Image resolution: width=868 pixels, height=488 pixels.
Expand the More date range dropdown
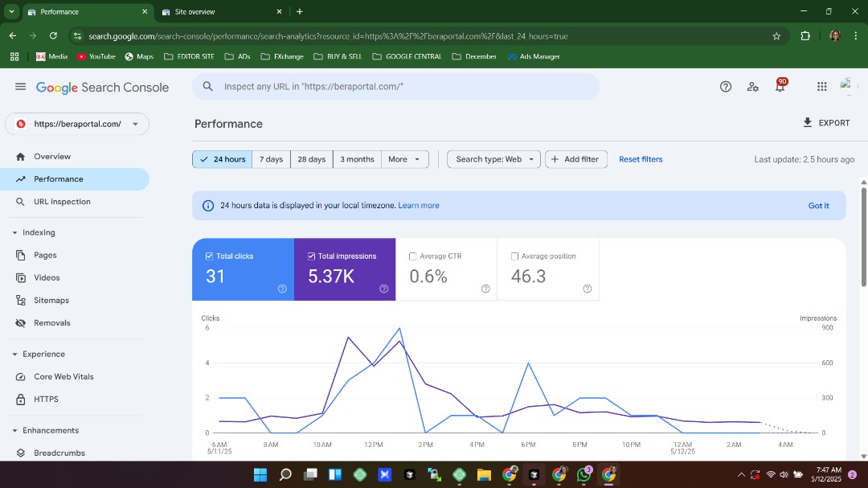coord(404,159)
